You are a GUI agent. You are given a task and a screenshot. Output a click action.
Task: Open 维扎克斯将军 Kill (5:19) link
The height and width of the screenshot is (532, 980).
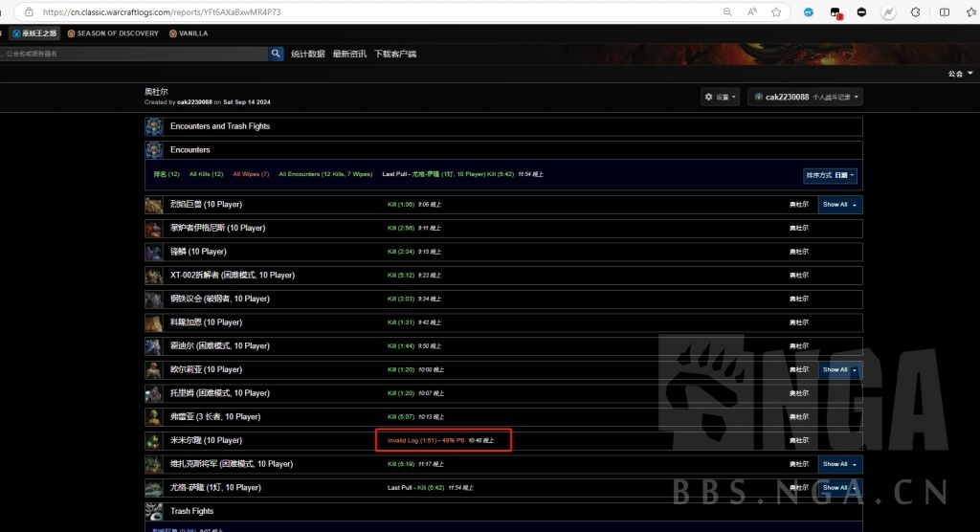[401, 464]
